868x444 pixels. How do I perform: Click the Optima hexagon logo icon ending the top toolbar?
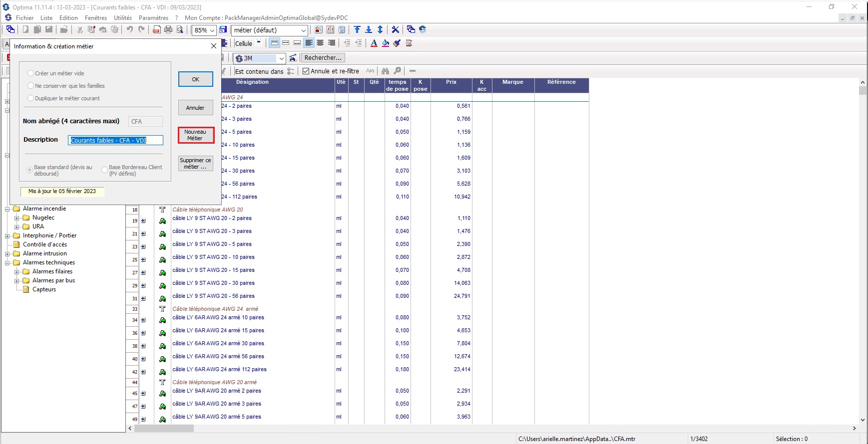(x=423, y=29)
